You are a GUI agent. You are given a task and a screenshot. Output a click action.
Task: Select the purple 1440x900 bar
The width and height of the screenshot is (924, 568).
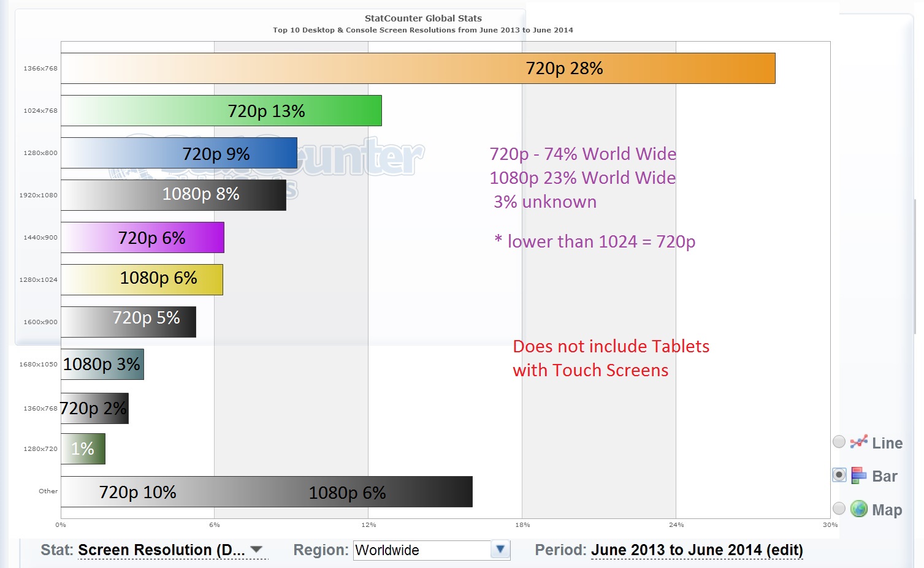(x=143, y=237)
